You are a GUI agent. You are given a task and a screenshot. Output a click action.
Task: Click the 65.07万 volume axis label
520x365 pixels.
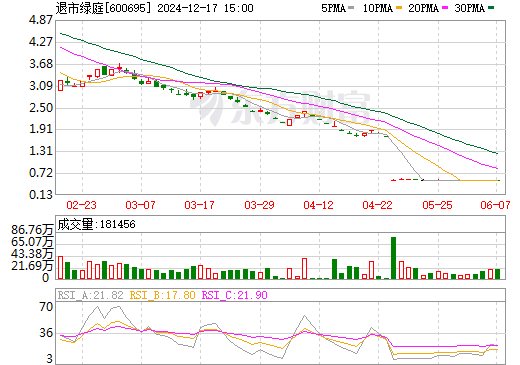(32, 242)
